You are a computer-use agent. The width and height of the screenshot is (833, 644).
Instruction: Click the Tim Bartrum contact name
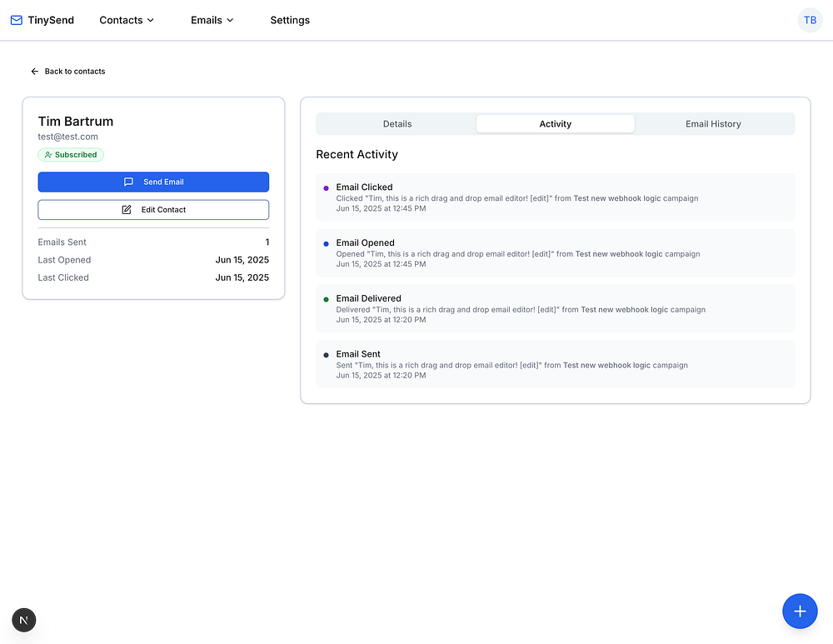coord(76,121)
